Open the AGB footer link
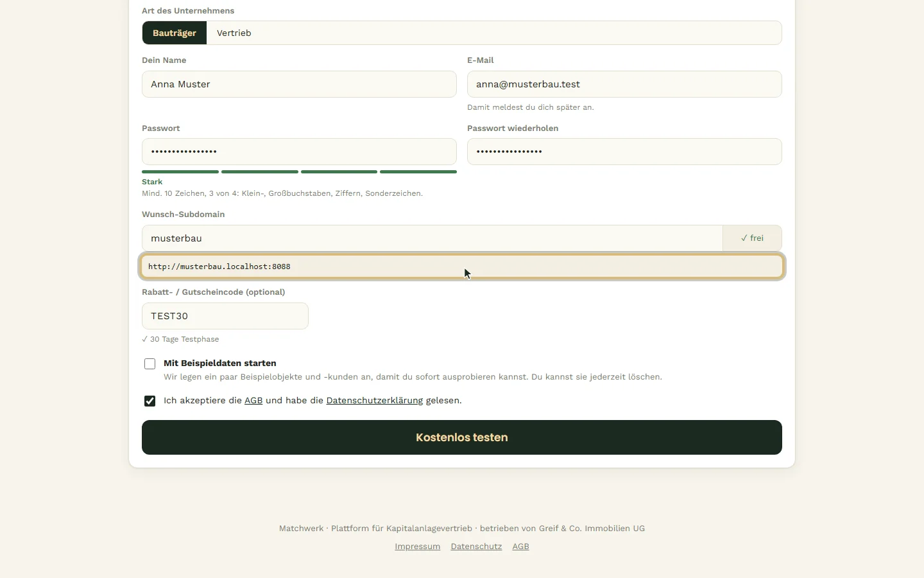This screenshot has width=924, height=578. (520, 547)
